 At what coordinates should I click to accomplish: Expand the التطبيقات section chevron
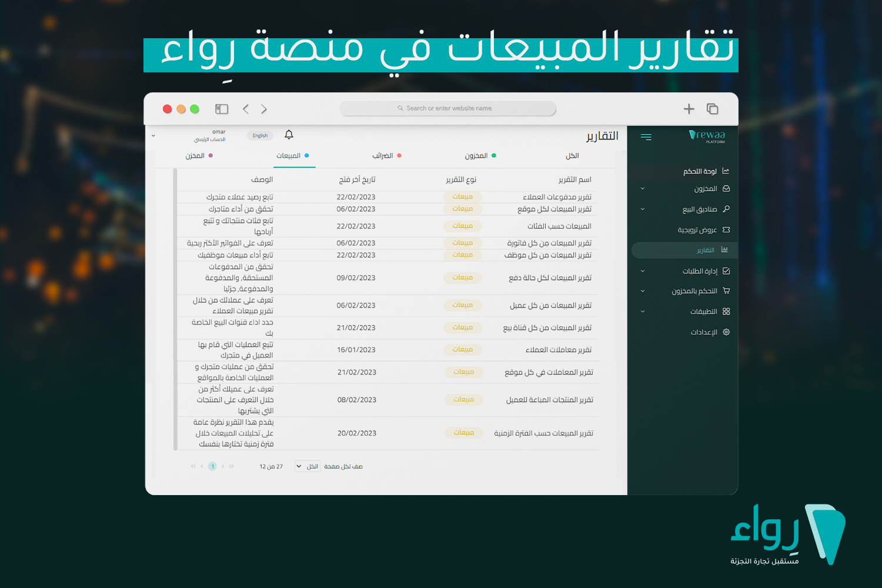tap(643, 311)
